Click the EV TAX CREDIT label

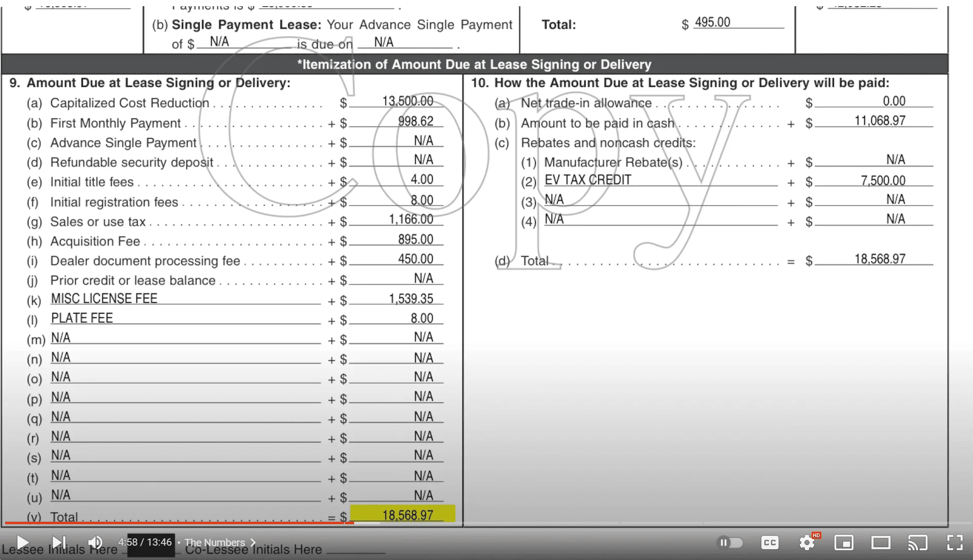(588, 180)
